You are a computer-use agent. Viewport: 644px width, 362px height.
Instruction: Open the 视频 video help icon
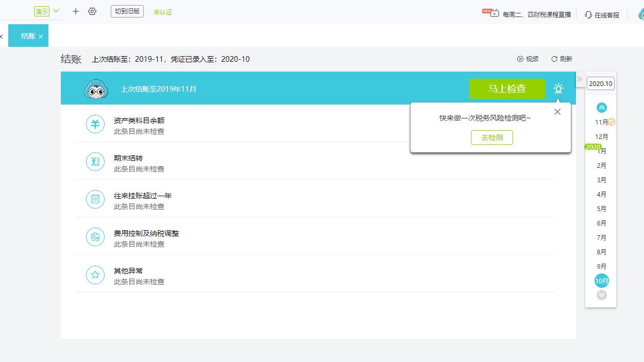[521, 59]
